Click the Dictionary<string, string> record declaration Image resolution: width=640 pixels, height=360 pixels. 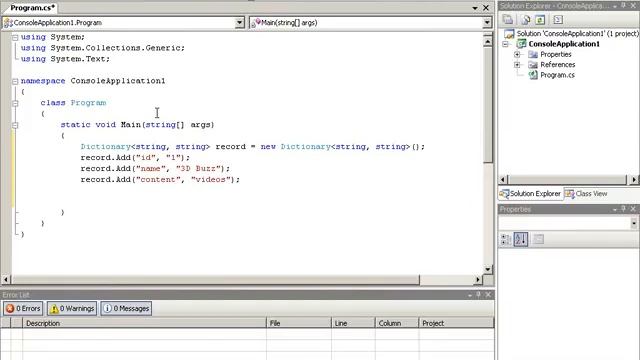253,147
